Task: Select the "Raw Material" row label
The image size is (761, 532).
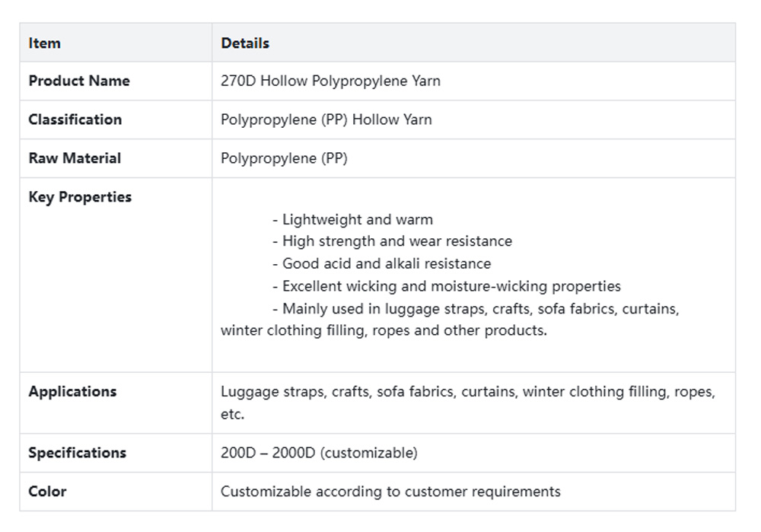Action: pyautogui.click(x=75, y=158)
